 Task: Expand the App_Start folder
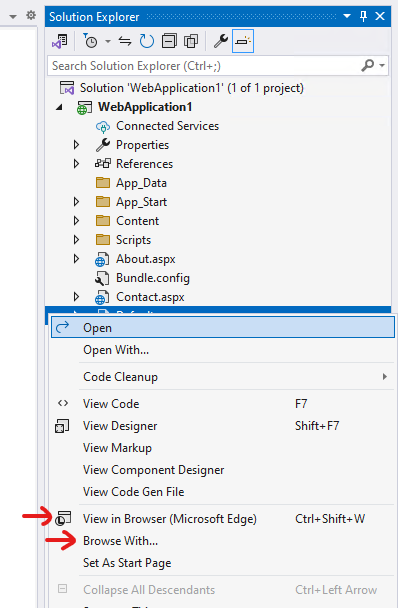point(76,202)
